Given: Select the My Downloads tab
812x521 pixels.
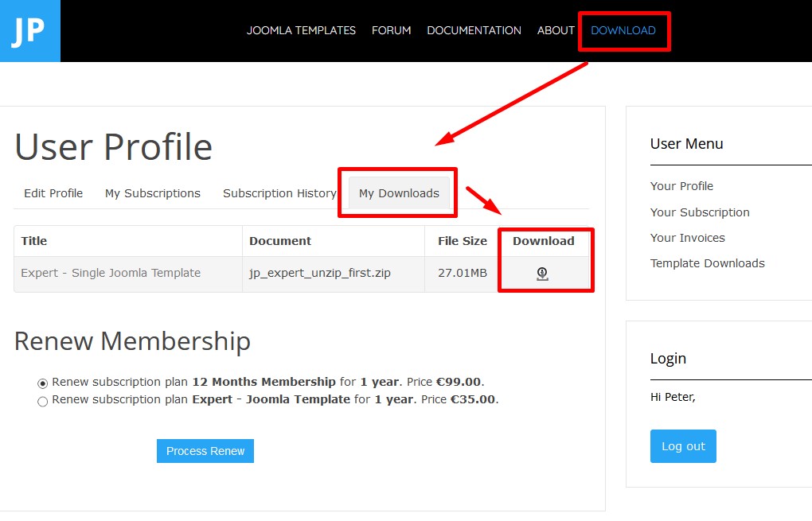Looking at the screenshot, I should (x=399, y=193).
